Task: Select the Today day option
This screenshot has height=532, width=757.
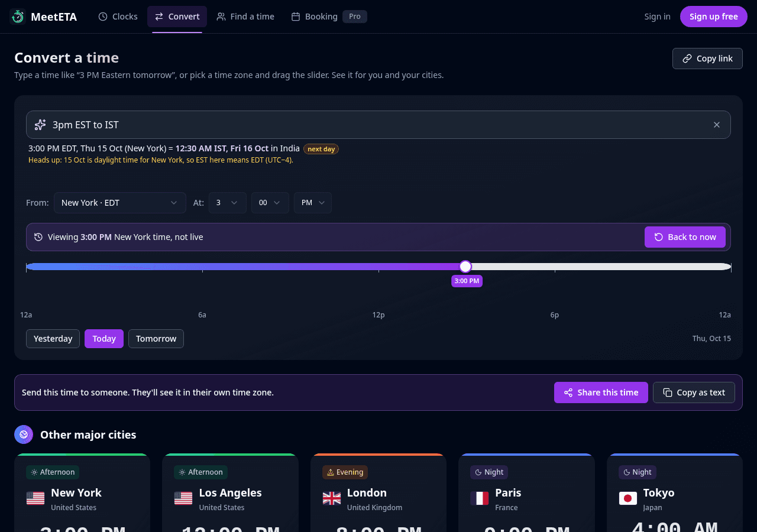Action: click(104, 339)
